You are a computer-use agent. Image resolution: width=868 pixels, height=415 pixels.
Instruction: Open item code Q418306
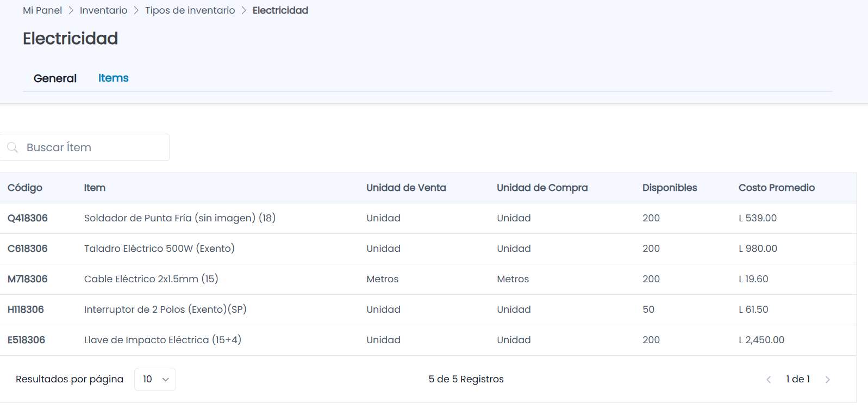(x=28, y=218)
